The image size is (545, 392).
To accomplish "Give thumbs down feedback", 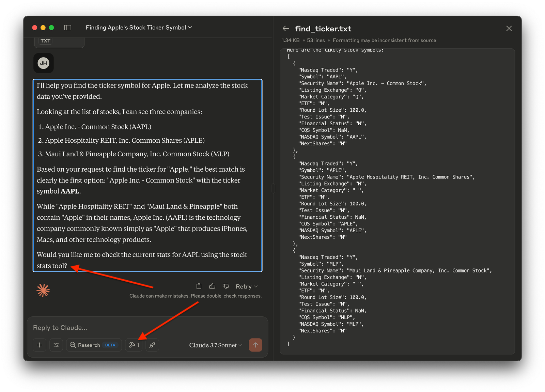I will (225, 286).
